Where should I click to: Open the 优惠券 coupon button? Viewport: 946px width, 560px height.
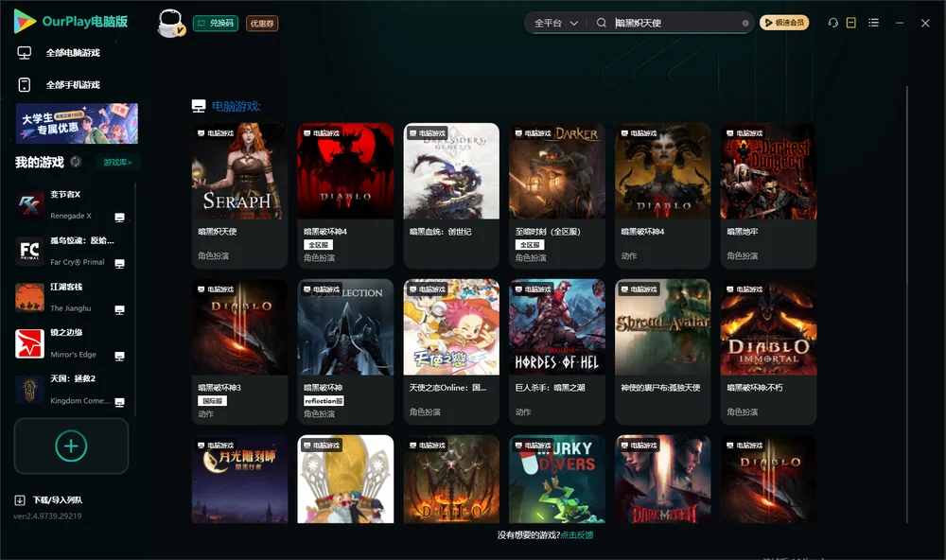click(262, 24)
